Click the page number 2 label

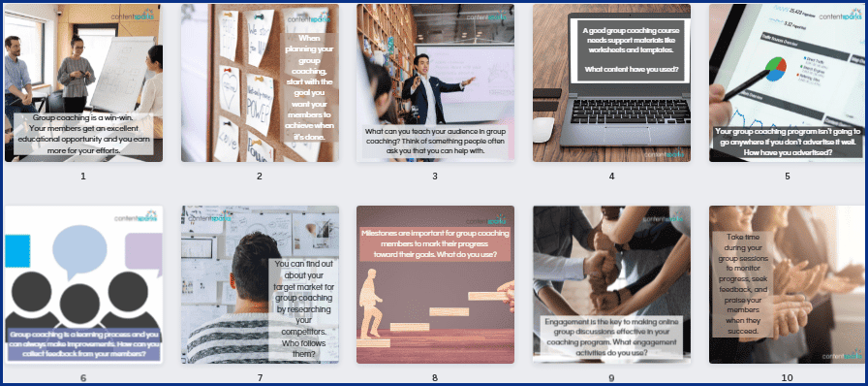pyautogui.click(x=259, y=177)
